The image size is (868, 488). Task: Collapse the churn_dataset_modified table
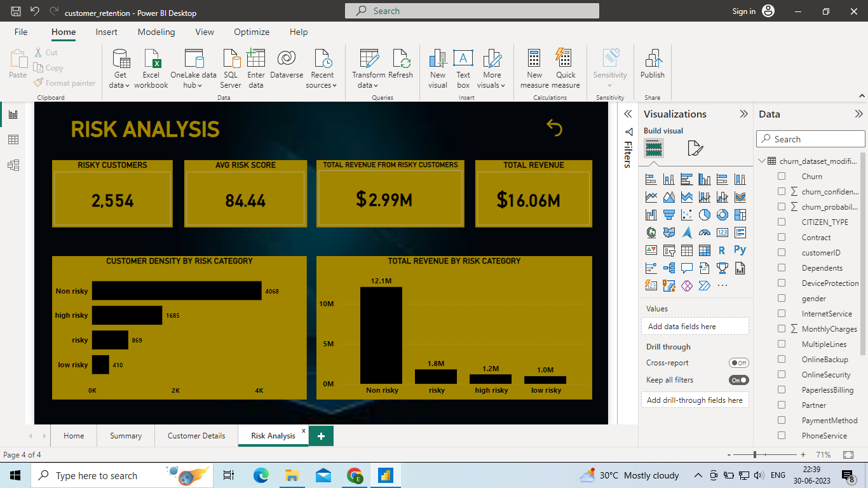click(761, 161)
